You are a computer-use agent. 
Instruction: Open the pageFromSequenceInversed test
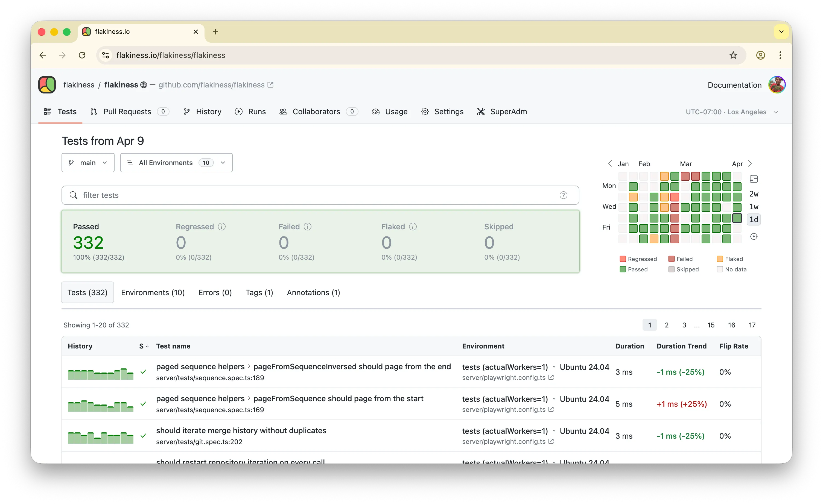click(303, 367)
